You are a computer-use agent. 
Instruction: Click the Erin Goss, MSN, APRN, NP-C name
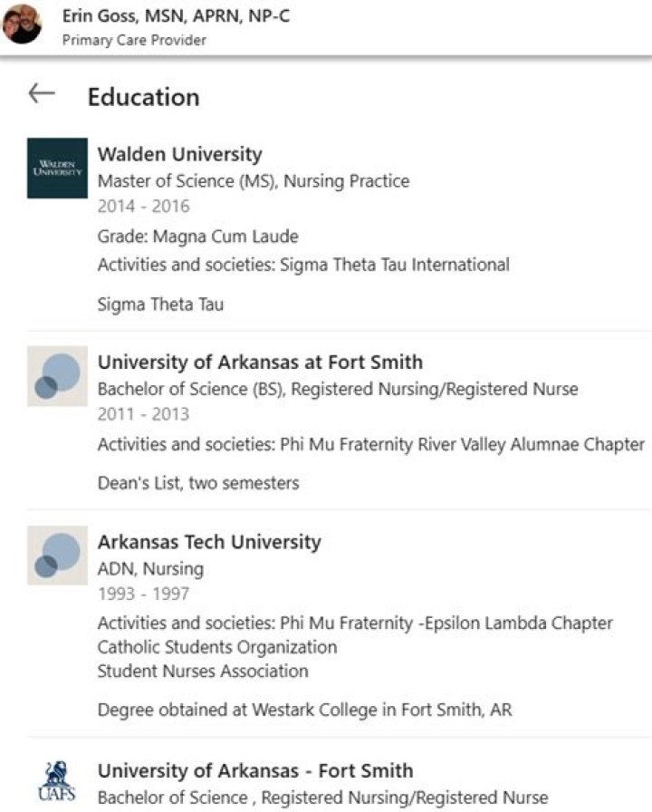click(175, 16)
